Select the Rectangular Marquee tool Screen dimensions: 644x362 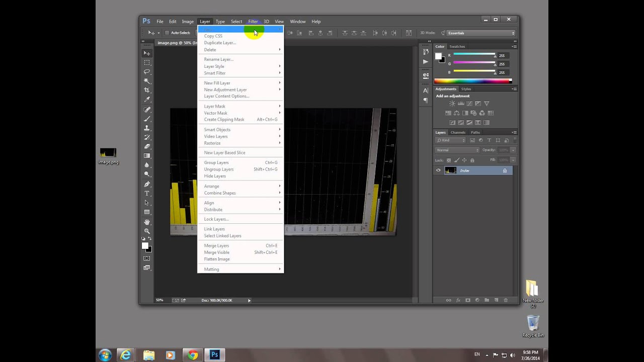point(147,63)
